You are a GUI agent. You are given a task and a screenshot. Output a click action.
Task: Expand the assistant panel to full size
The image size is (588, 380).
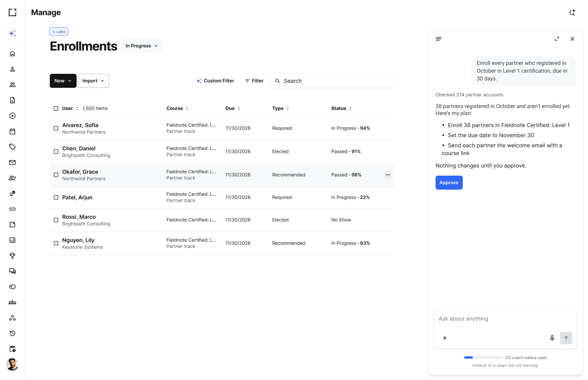557,39
